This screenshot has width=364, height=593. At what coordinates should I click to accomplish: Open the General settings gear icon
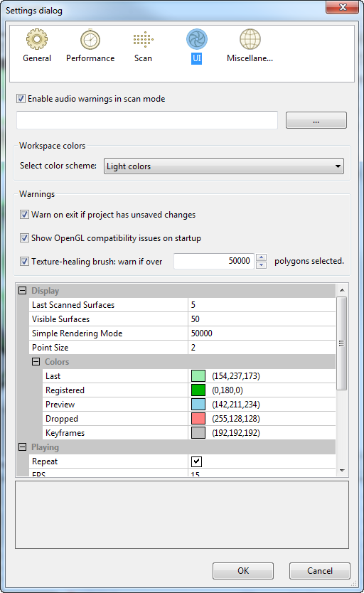[37, 39]
